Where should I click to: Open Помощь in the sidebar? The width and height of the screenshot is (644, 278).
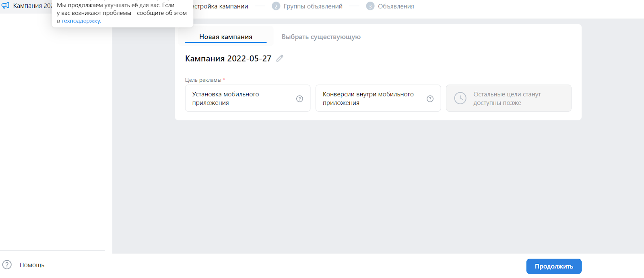pos(32,265)
